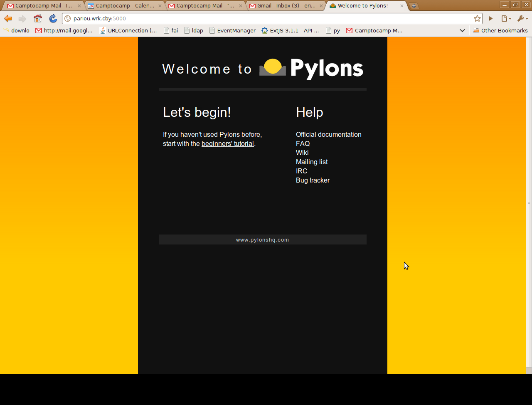Open the IRC help link
The image size is (532, 405).
(301, 171)
